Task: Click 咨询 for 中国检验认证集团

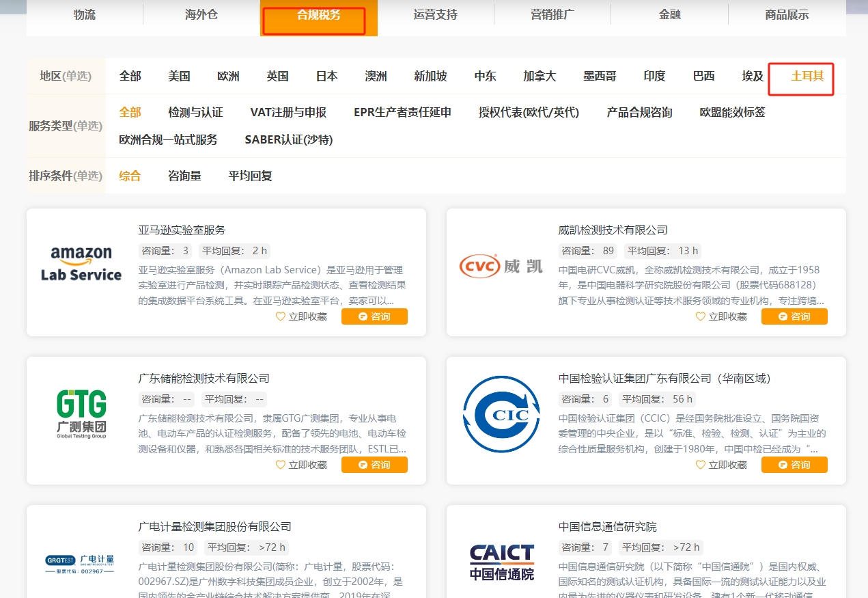Action: (x=794, y=465)
